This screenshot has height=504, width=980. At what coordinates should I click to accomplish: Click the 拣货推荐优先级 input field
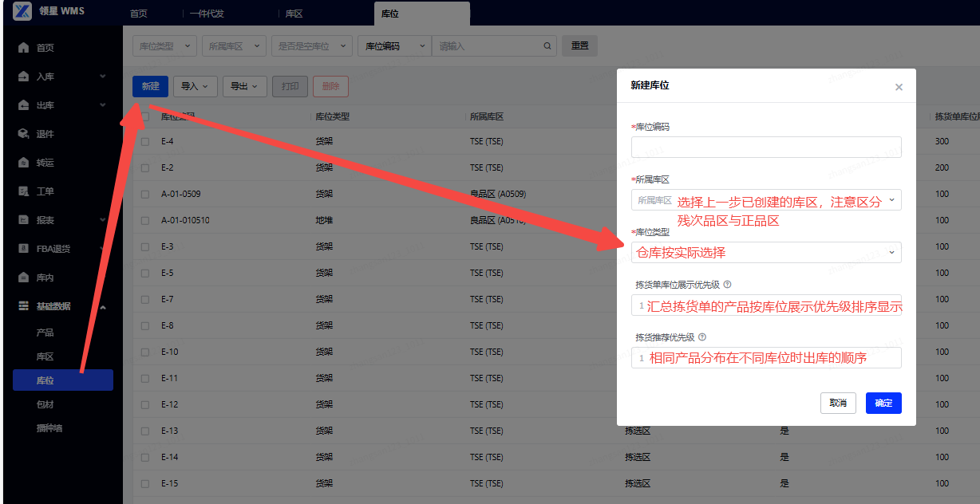(x=766, y=358)
